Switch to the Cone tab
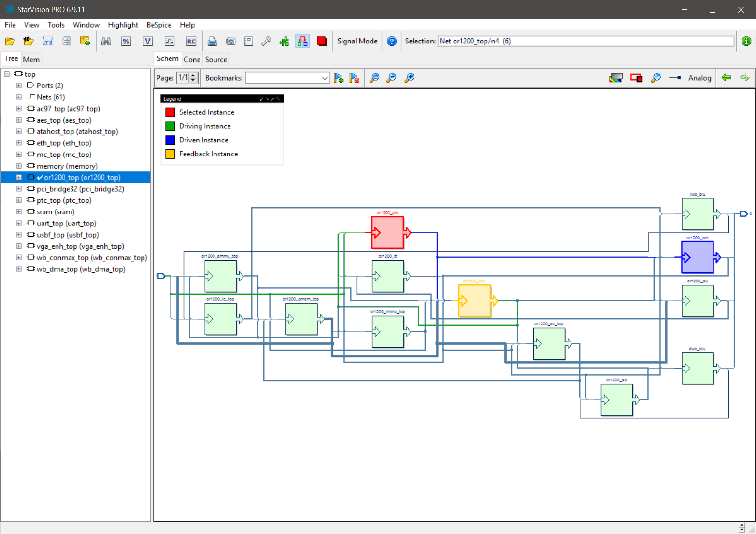The width and height of the screenshot is (756, 534). point(192,60)
